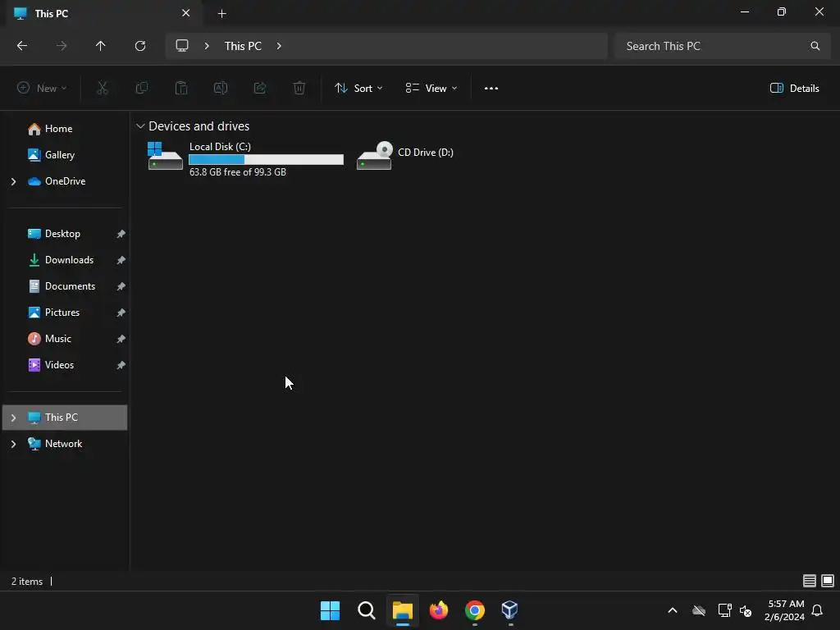This screenshot has width=840, height=630.
Task: Open the Windows Start menu
Action: [330, 610]
